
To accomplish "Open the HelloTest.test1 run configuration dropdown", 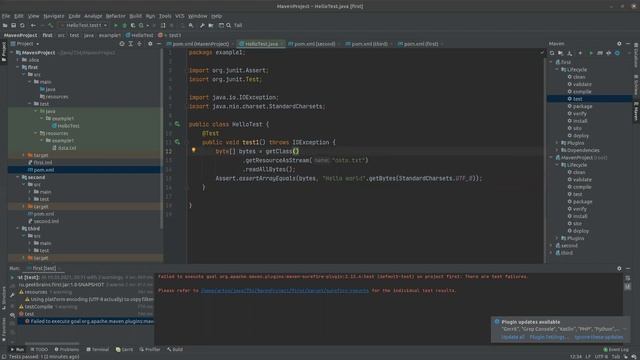I will point(84,25).
